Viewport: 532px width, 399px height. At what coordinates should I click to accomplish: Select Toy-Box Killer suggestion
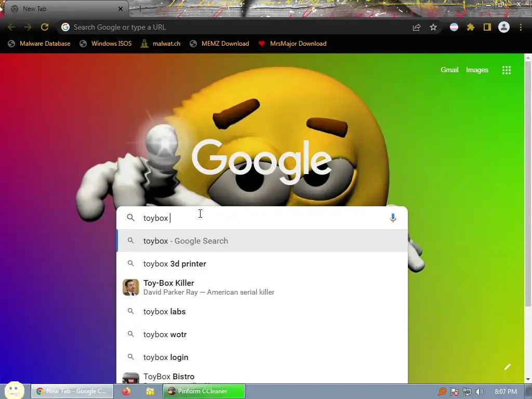pos(262,287)
